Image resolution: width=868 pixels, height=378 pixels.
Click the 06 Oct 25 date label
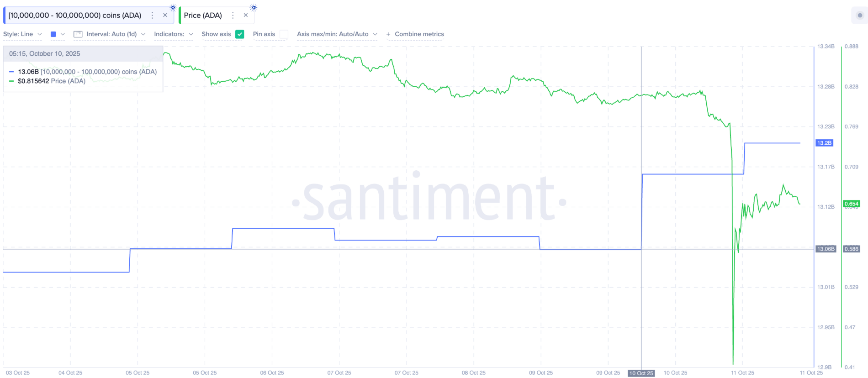pyautogui.click(x=272, y=373)
